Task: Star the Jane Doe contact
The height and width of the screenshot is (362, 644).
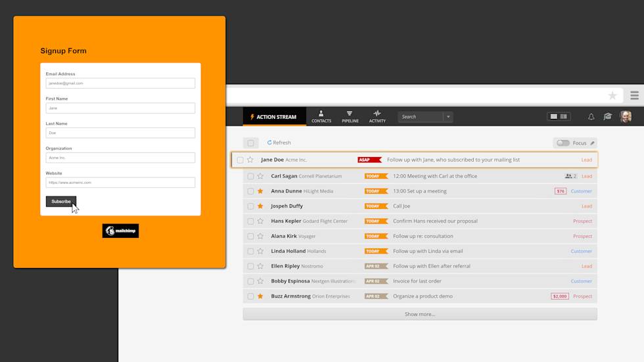Action: (x=250, y=160)
